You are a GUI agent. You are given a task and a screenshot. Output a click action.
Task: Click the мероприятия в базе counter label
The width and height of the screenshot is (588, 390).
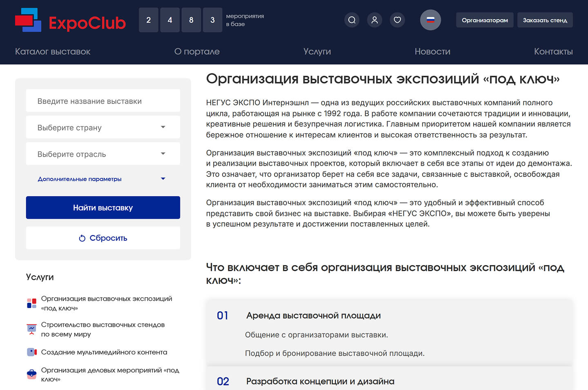pos(245,20)
